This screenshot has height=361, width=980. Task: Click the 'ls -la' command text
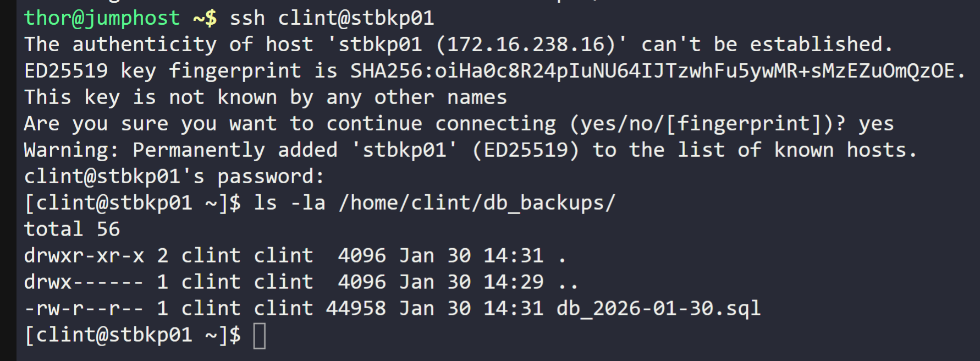(x=289, y=203)
